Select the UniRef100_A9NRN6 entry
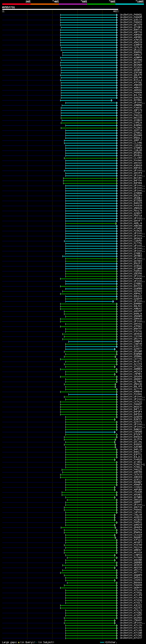The image size is (146, 644). point(131,105)
